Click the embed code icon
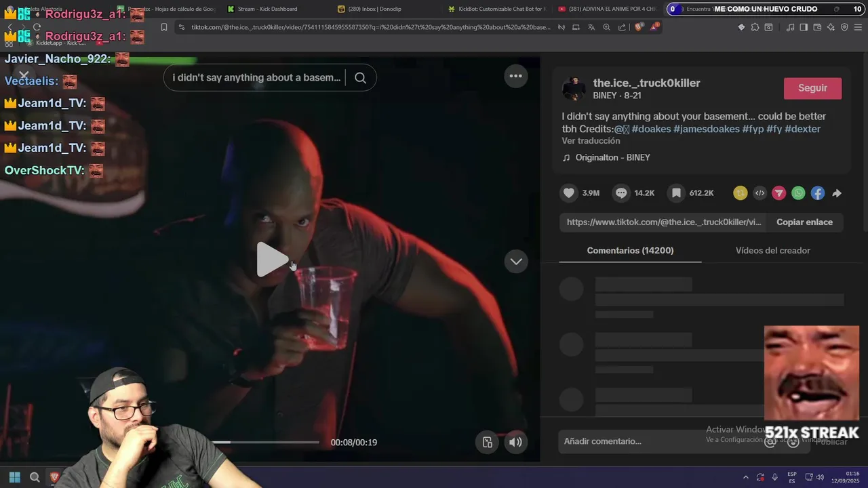Screen dimensions: 868x488 759,193
